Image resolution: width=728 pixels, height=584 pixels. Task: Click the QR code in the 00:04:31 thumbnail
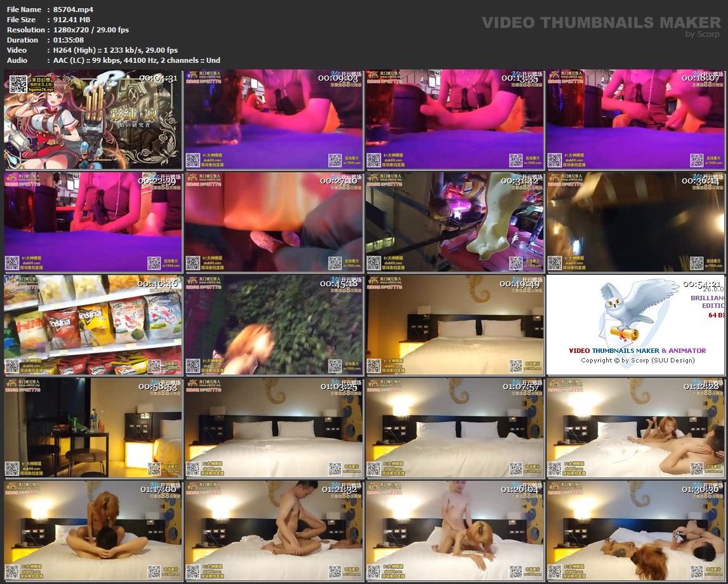18,83
